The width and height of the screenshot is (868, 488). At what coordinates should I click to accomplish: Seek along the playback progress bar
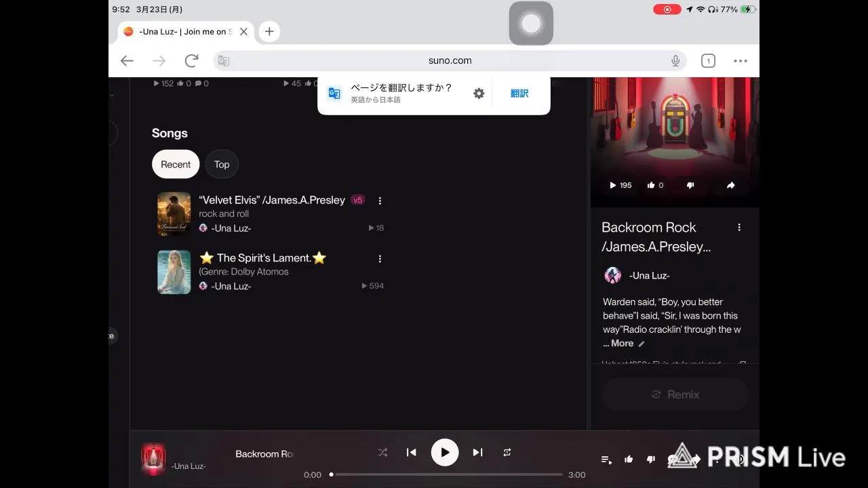(x=447, y=474)
